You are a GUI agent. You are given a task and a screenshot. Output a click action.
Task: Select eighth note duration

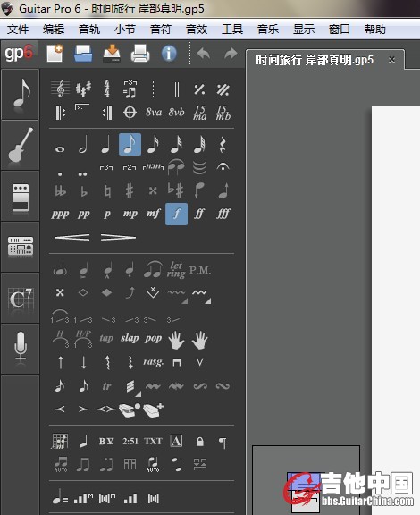pos(130,144)
